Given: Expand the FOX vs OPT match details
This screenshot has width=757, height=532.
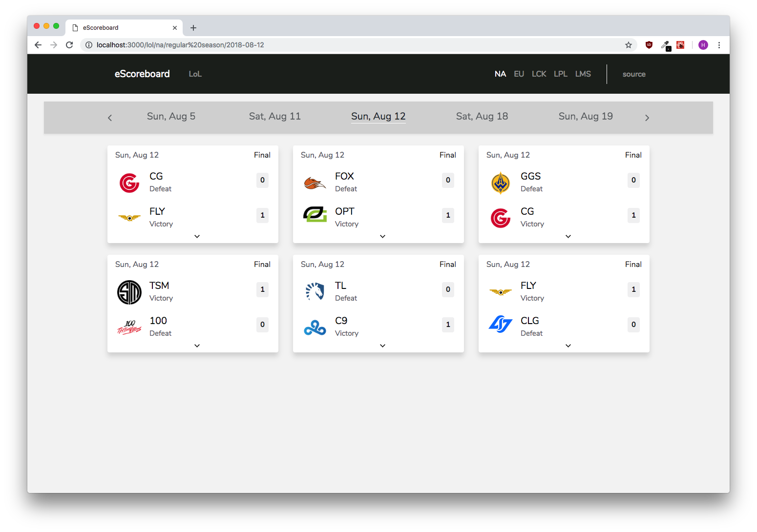Looking at the screenshot, I should point(383,236).
